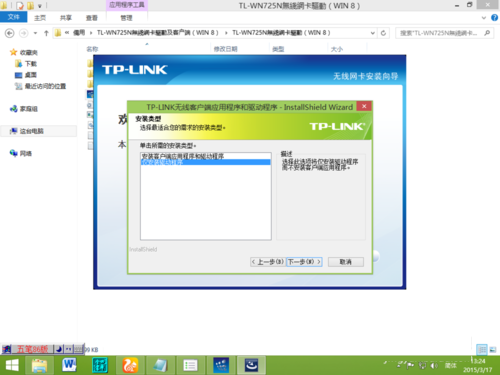Open the 文件 menu in Explorer
This screenshot has height=375, width=500.
13,17
